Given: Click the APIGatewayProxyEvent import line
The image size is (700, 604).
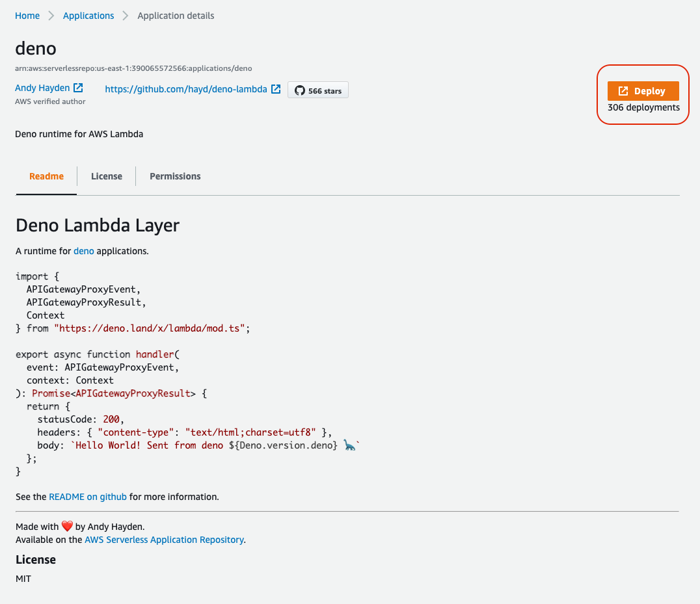Looking at the screenshot, I should pos(83,289).
